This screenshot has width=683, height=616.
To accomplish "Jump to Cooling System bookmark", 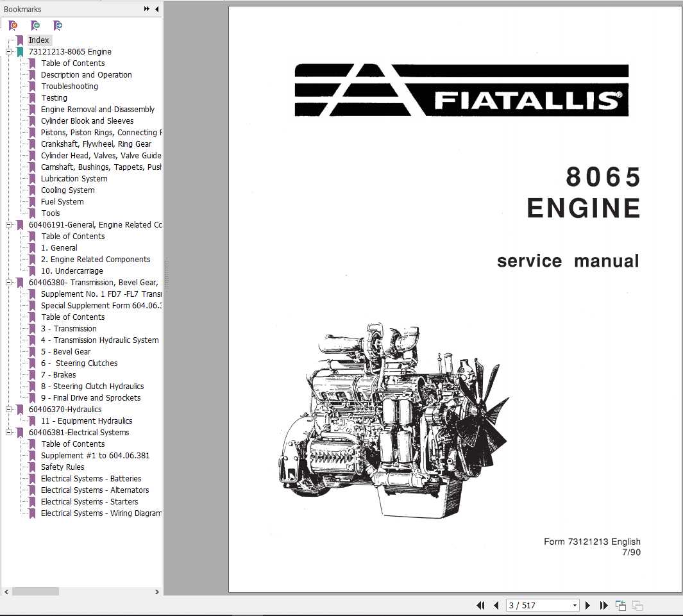I will (67, 190).
